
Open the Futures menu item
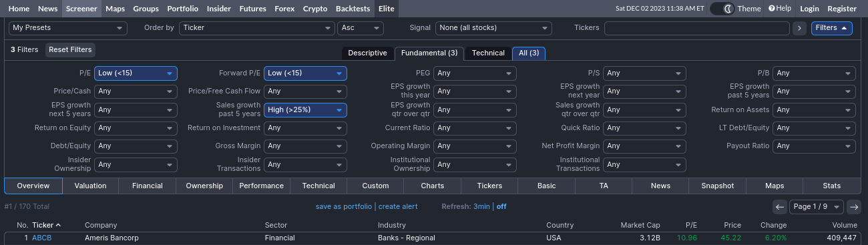point(252,9)
